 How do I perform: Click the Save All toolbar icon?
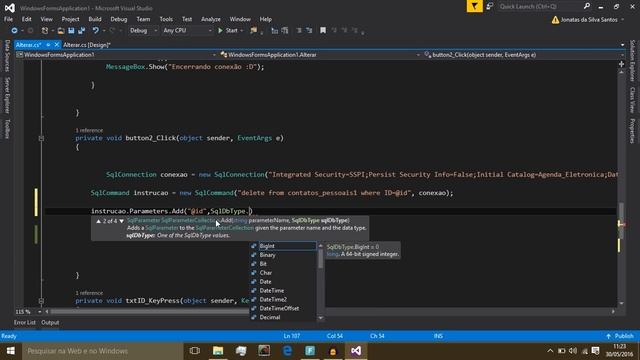pyautogui.click(x=81, y=31)
